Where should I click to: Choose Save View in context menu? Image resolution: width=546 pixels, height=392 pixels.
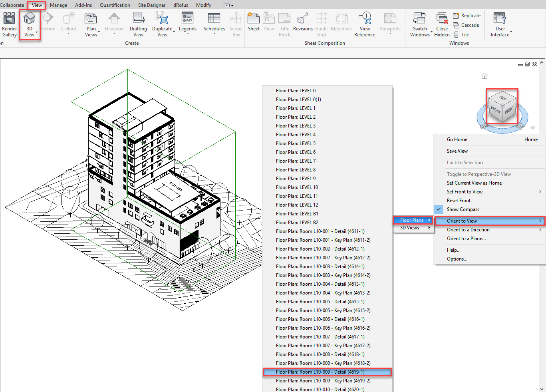(457, 151)
